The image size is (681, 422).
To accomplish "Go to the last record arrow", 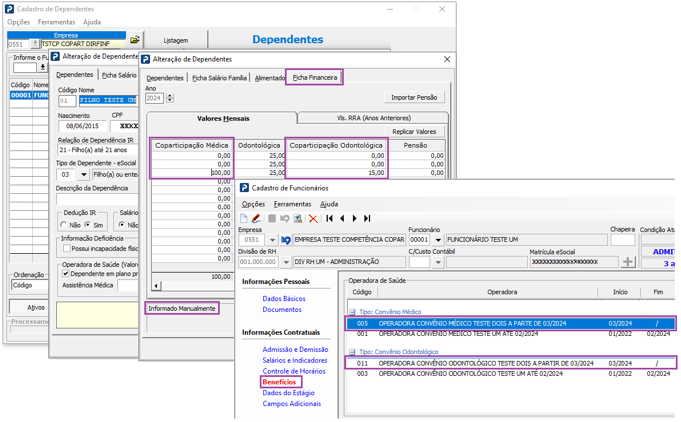I will [367, 218].
